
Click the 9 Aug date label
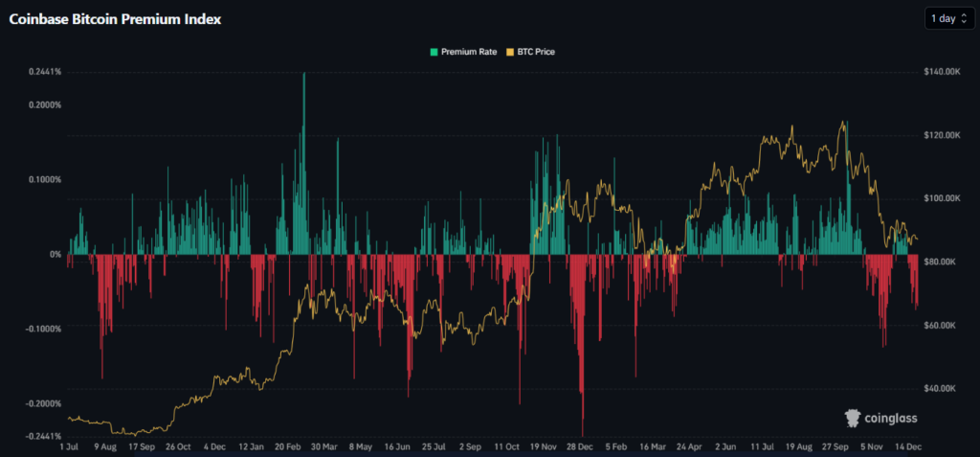[x=105, y=447]
